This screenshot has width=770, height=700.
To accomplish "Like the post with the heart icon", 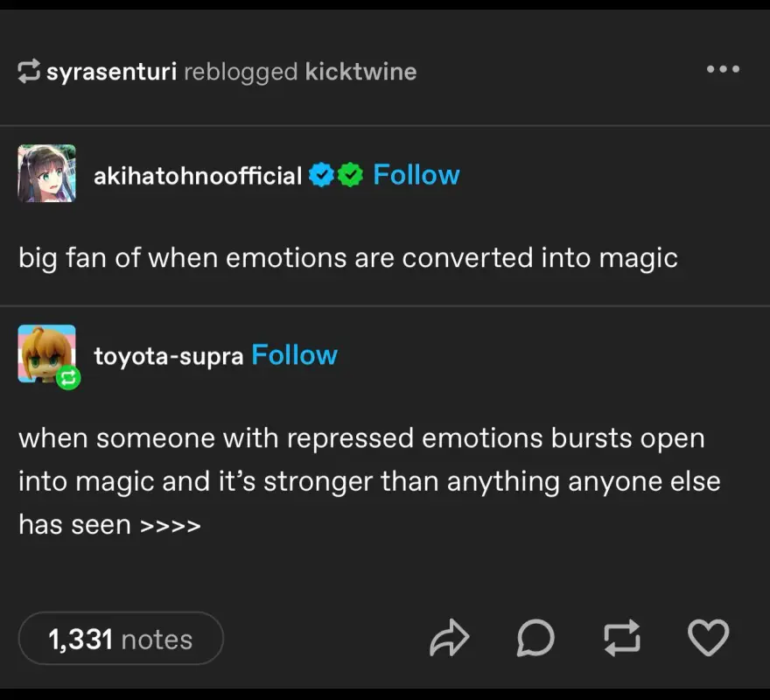I will 708,639.
